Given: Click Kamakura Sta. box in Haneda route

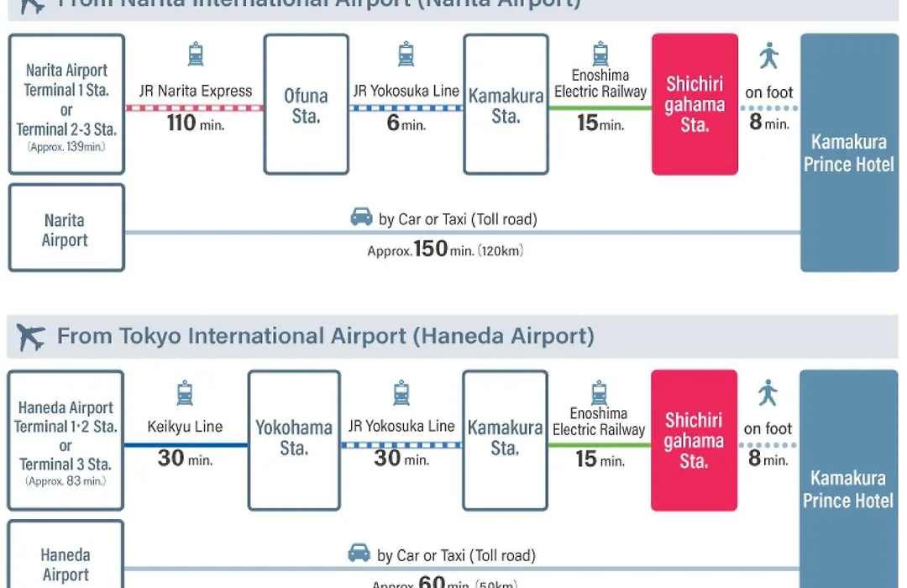Looking at the screenshot, I should point(505,440).
